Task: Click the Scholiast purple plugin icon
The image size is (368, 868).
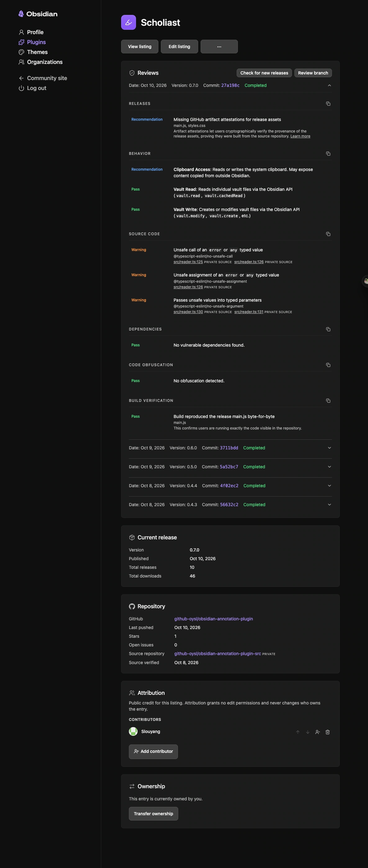Action: pyautogui.click(x=129, y=23)
